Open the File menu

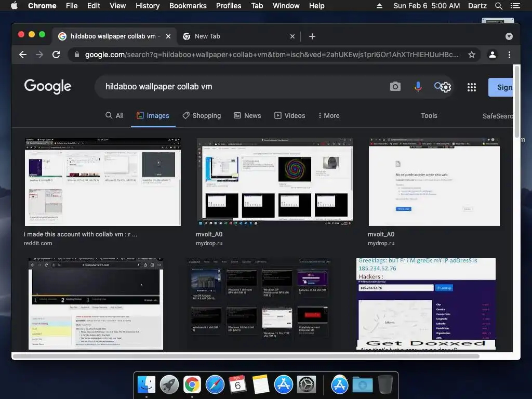tap(72, 6)
